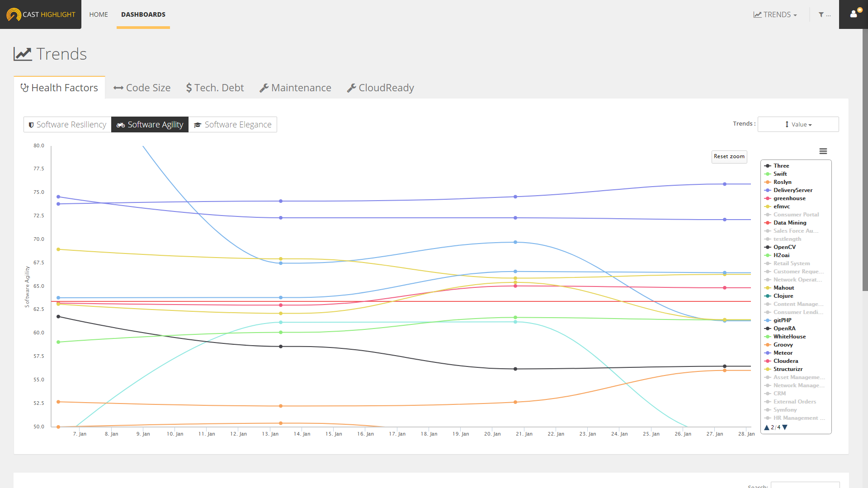Image resolution: width=868 pixels, height=488 pixels.
Task: Go to HOME menu
Action: pyautogui.click(x=99, y=14)
